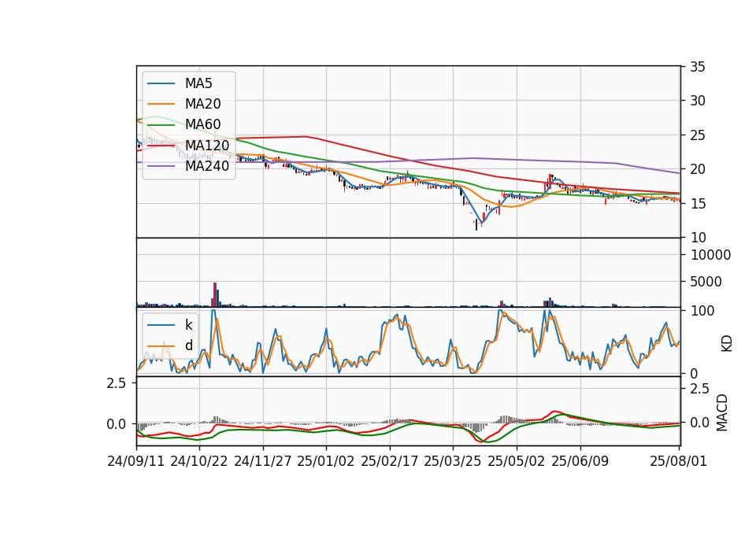Click the volume axis value 10000
Viewport: 756px width, 543px height.
click(x=710, y=255)
